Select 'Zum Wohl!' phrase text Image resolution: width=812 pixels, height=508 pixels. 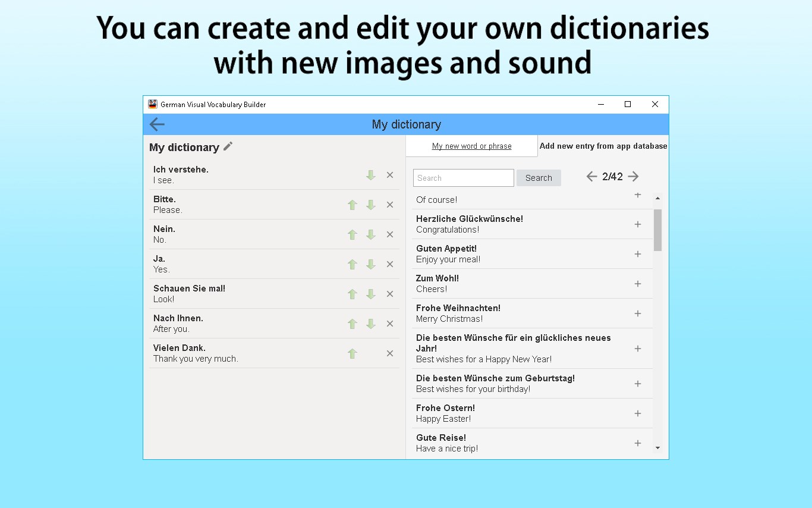(438, 278)
